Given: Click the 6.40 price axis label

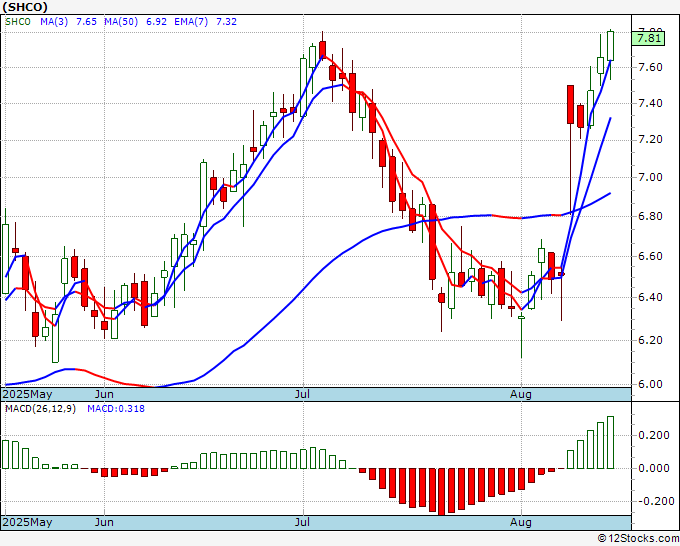Looking at the screenshot, I should 651,297.
